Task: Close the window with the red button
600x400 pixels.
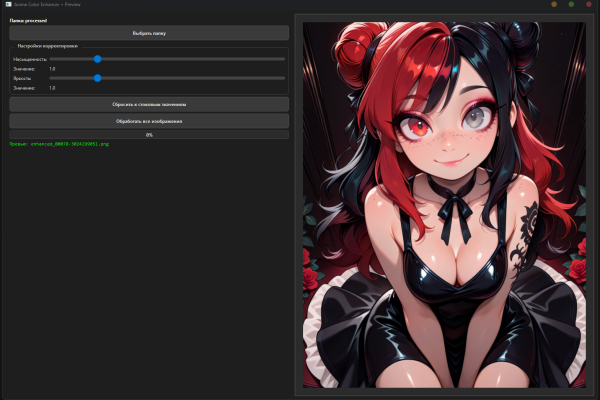Action: pyautogui.click(x=589, y=4)
